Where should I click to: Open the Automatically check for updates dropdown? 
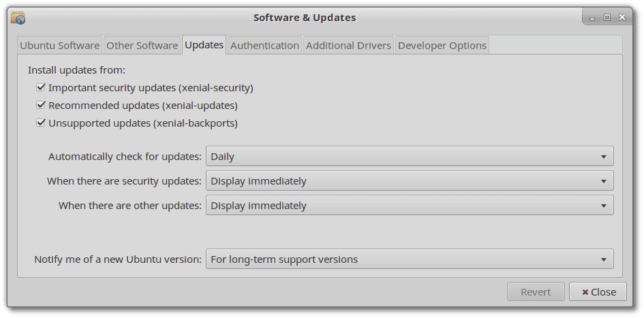[x=410, y=157]
